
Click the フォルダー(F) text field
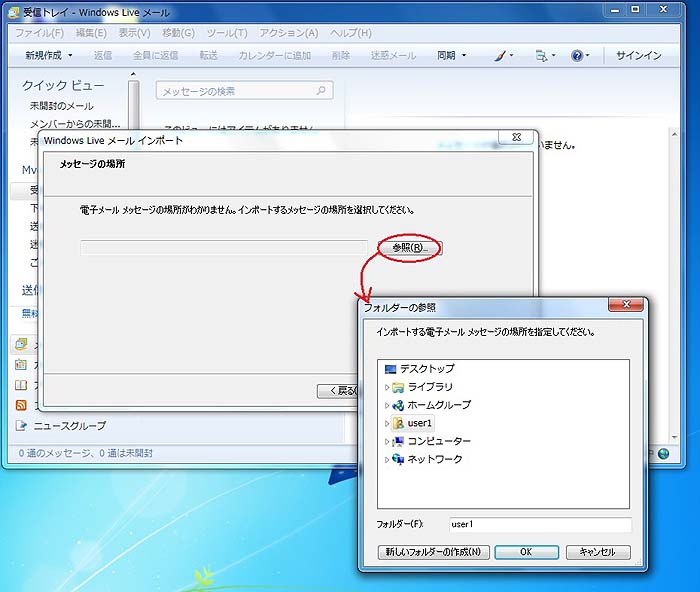click(x=540, y=524)
